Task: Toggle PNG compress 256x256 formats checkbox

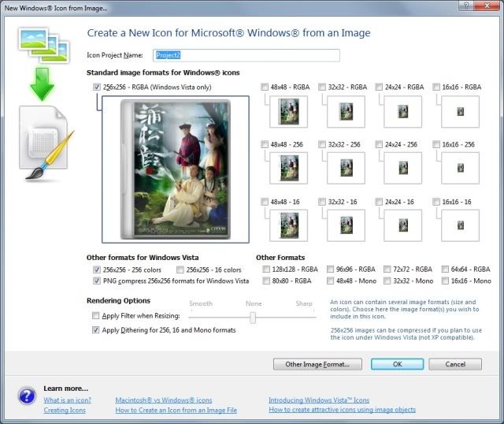Action: 96,281
